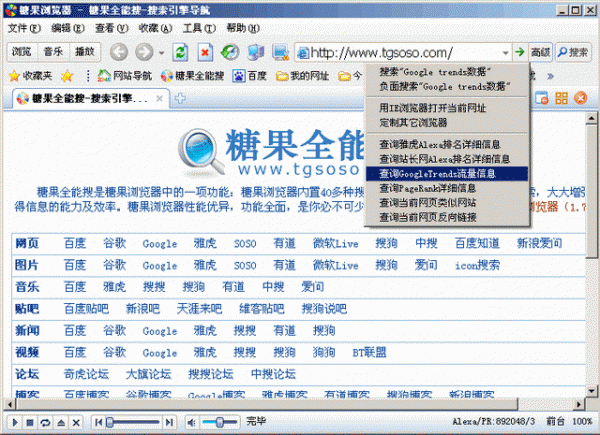Image resolution: width=600 pixels, height=435 pixels.
Task: Add a new tab with plus icon
Action: click(x=180, y=99)
